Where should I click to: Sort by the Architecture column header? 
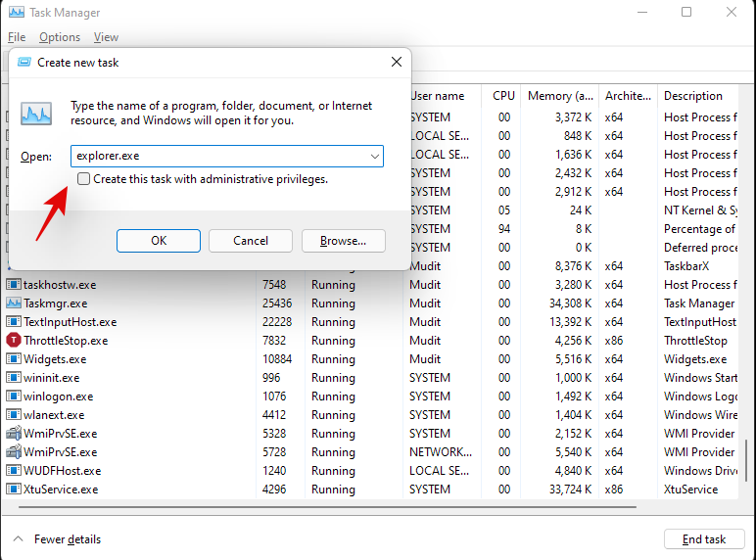point(628,95)
